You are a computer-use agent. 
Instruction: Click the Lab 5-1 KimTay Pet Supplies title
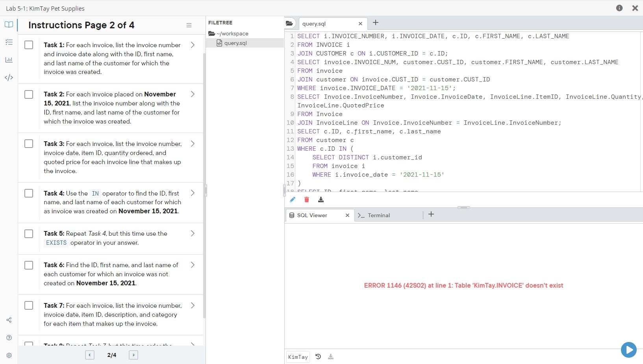tap(45, 8)
